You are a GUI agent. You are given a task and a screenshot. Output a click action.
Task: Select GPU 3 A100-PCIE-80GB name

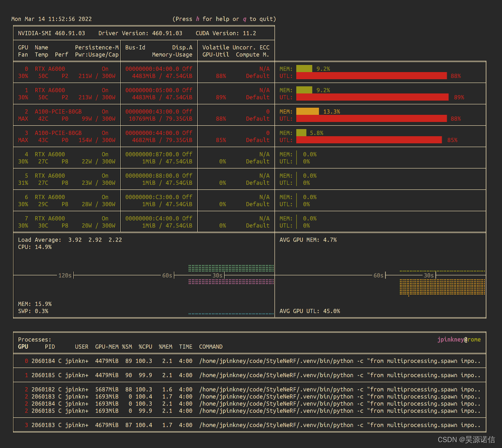[58, 133]
